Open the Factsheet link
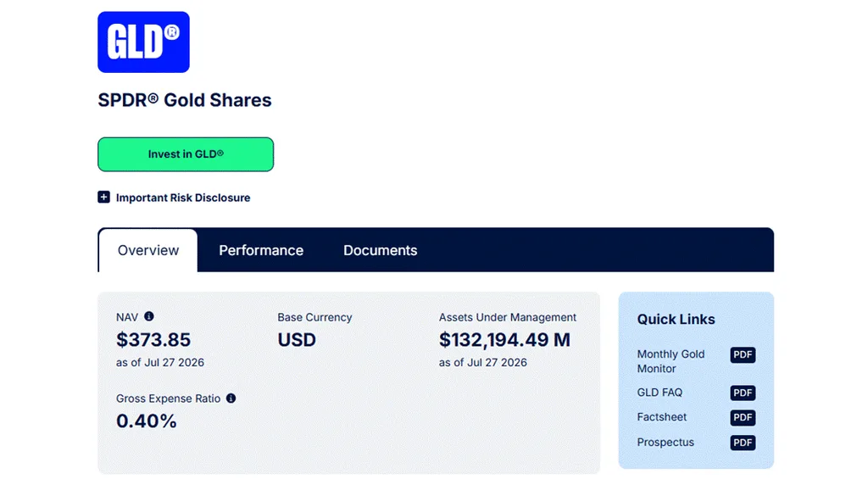868x485 pixels. click(661, 417)
